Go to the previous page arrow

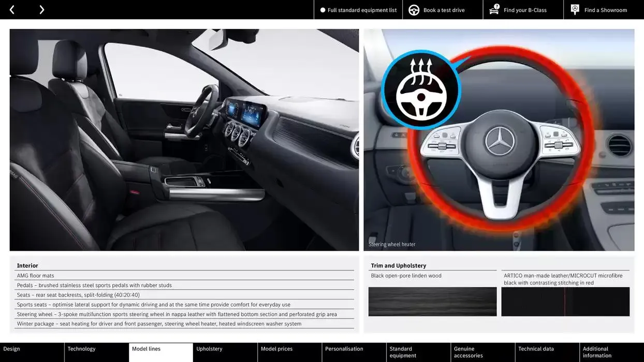point(12,10)
